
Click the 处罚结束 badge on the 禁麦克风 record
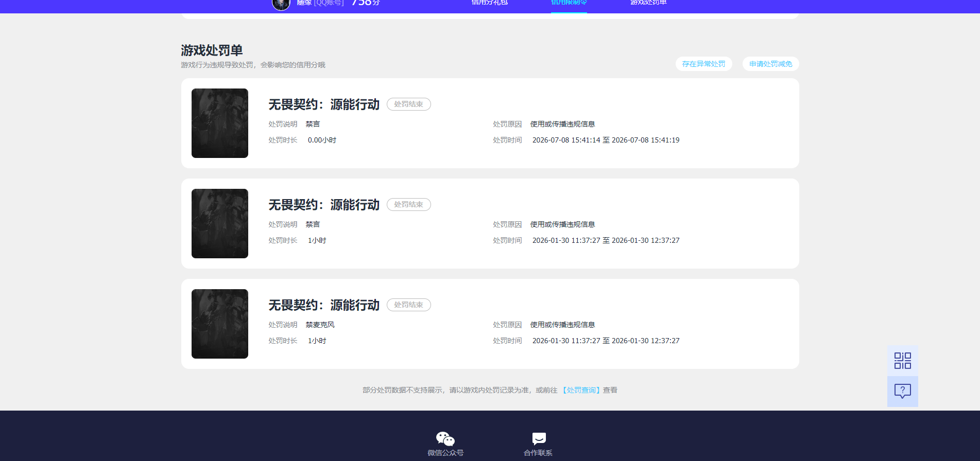(x=409, y=305)
